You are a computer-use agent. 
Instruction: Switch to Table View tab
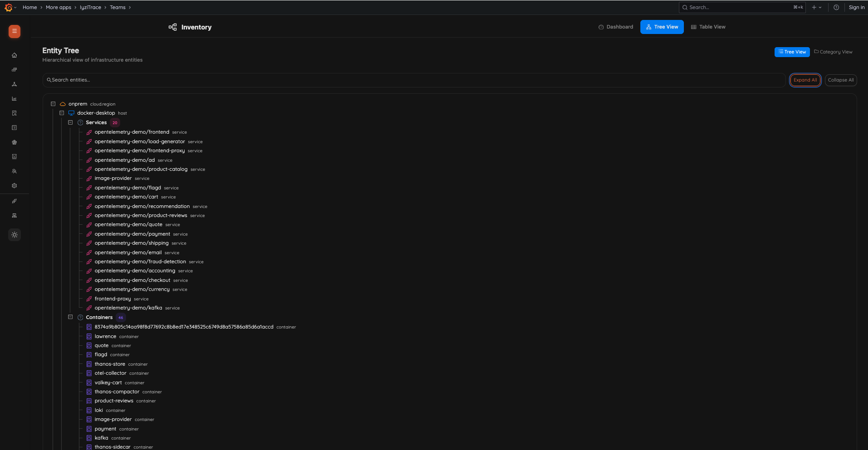coord(708,27)
